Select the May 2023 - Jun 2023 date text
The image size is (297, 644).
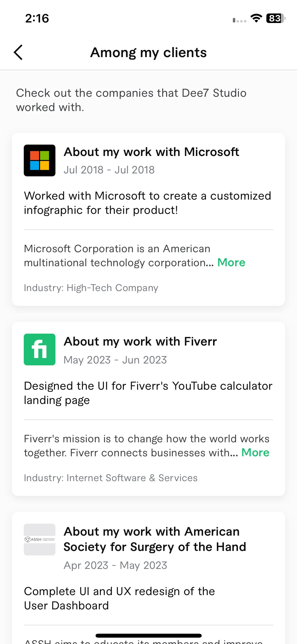pos(115,360)
